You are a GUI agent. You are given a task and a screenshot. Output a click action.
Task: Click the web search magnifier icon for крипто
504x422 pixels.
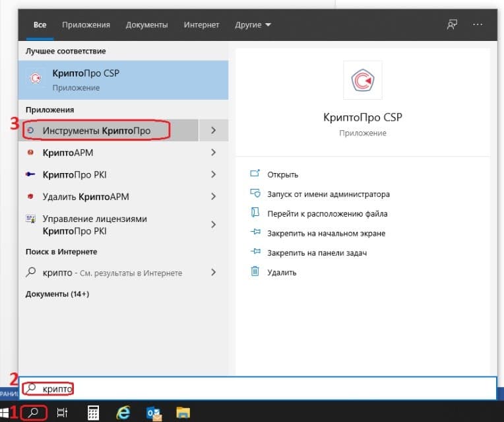30,272
